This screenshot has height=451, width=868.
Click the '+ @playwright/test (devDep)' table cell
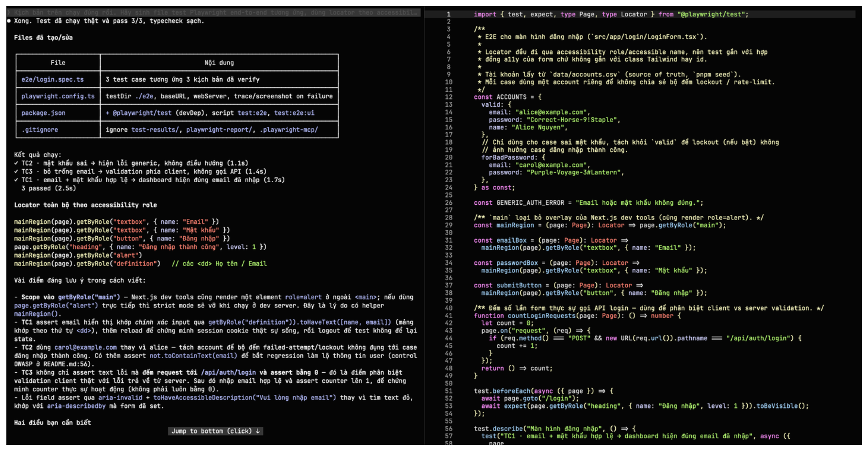(x=210, y=113)
